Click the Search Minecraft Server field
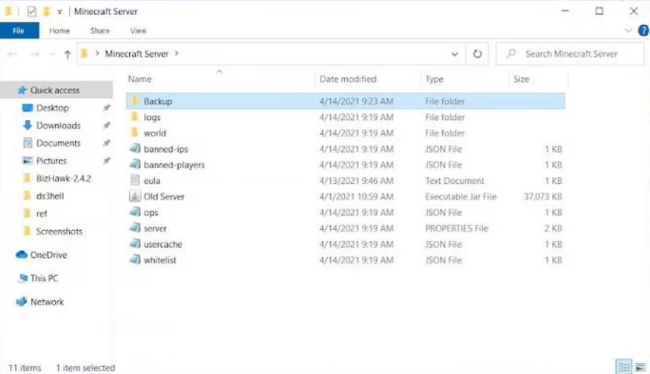 (570, 54)
